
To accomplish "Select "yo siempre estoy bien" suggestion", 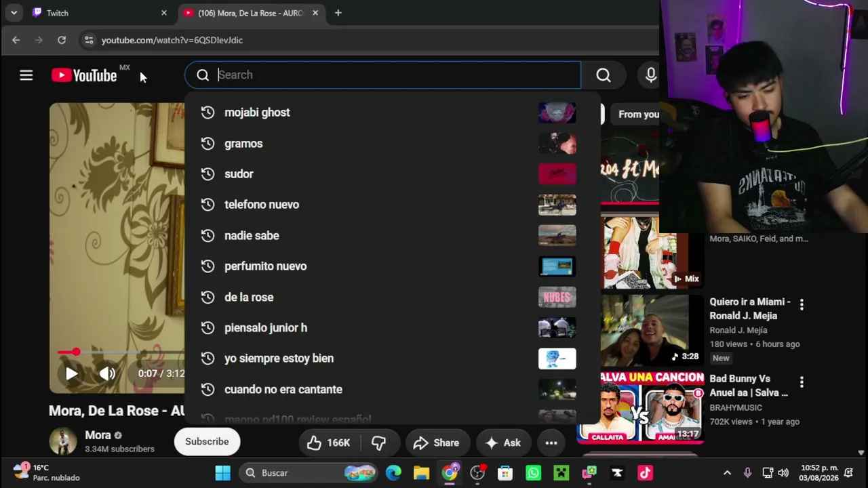I will pyautogui.click(x=392, y=359).
